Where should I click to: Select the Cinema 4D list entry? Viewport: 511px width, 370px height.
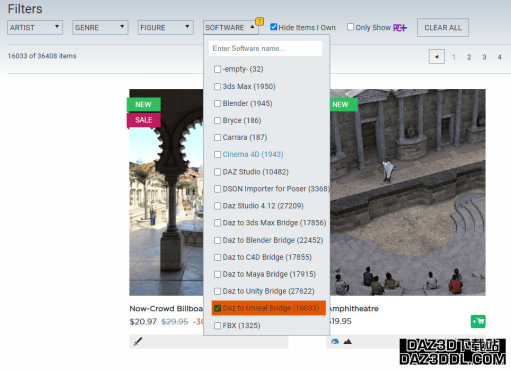[253, 154]
